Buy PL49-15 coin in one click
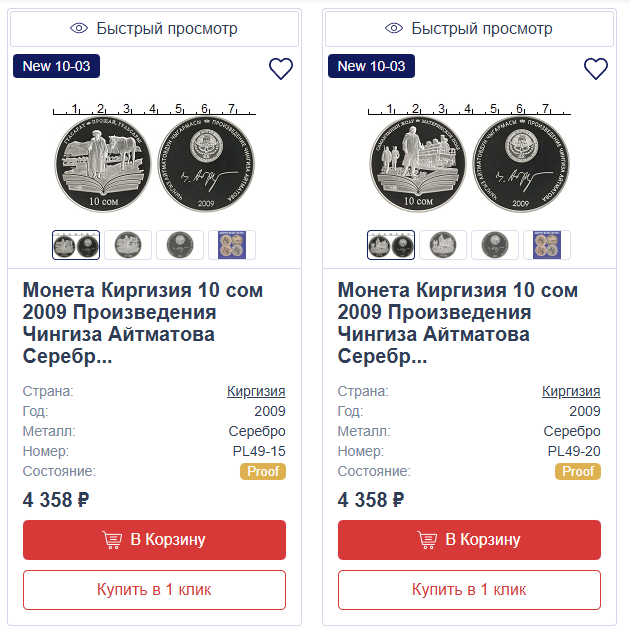The image size is (630, 637). pos(154,589)
